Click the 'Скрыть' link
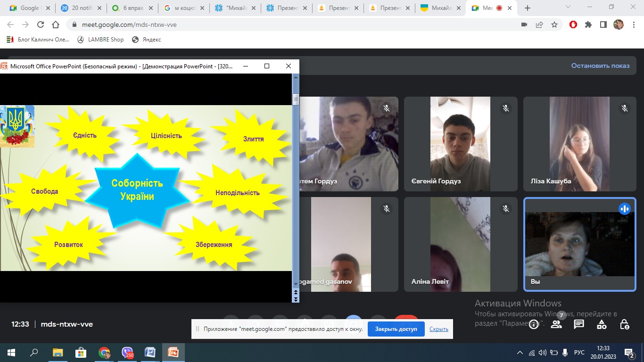This screenshot has height=362, width=644. click(x=438, y=329)
